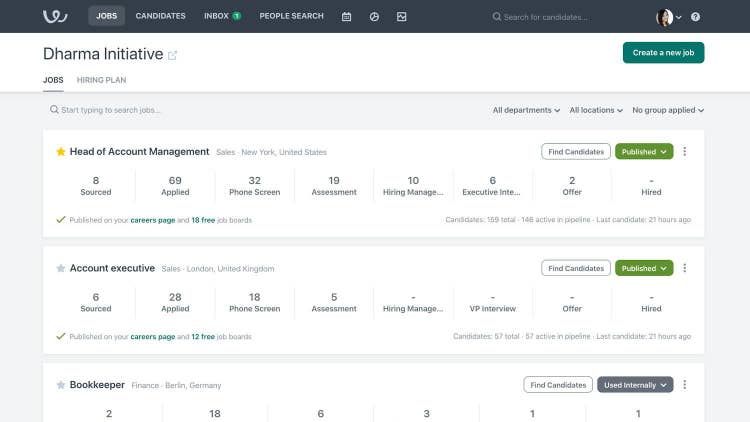Screen dimensions: 750x422
Task: Select 10 Hiring Manager stage
Action: click(413, 186)
